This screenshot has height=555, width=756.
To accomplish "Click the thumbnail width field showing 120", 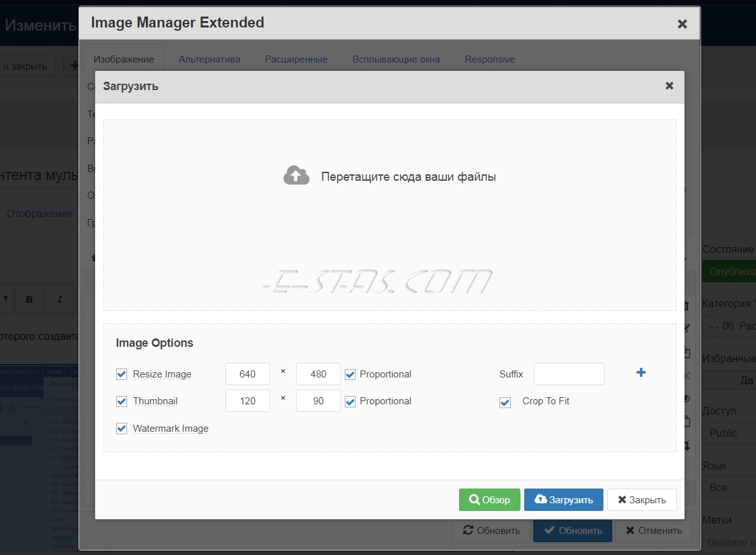I will tap(247, 401).
